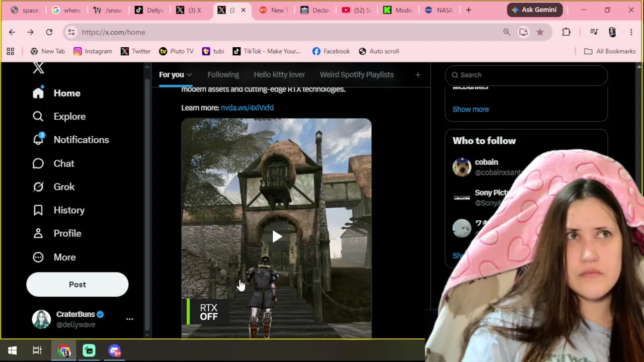Switch to the Declar tab

coord(315,10)
